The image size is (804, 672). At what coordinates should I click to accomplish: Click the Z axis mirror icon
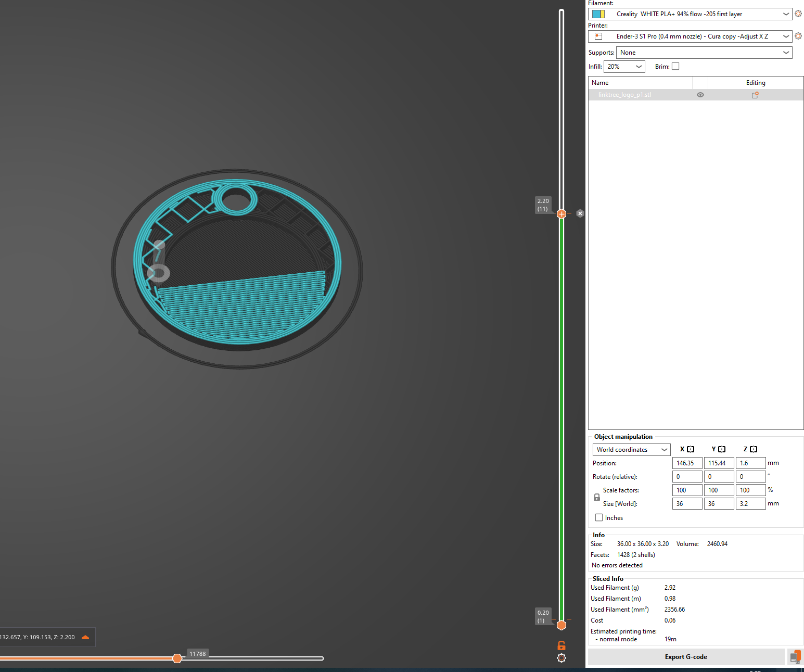[x=754, y=449]
